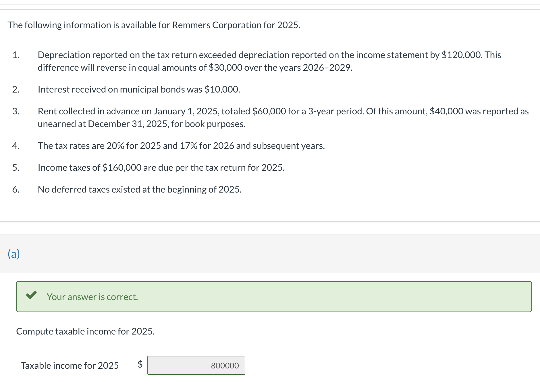Click the dollar sign next to the answer box

coord(140,366)
